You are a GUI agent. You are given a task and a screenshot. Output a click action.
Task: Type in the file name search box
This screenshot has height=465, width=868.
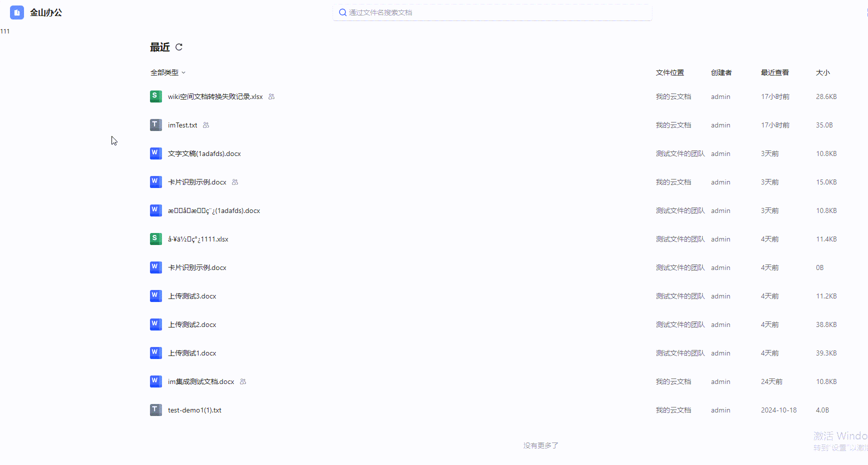point(495,12)
